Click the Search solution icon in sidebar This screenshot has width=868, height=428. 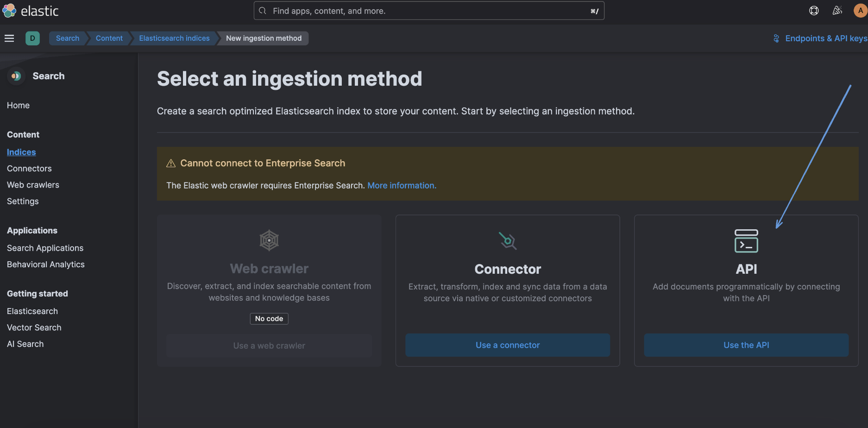click(16, 76)
